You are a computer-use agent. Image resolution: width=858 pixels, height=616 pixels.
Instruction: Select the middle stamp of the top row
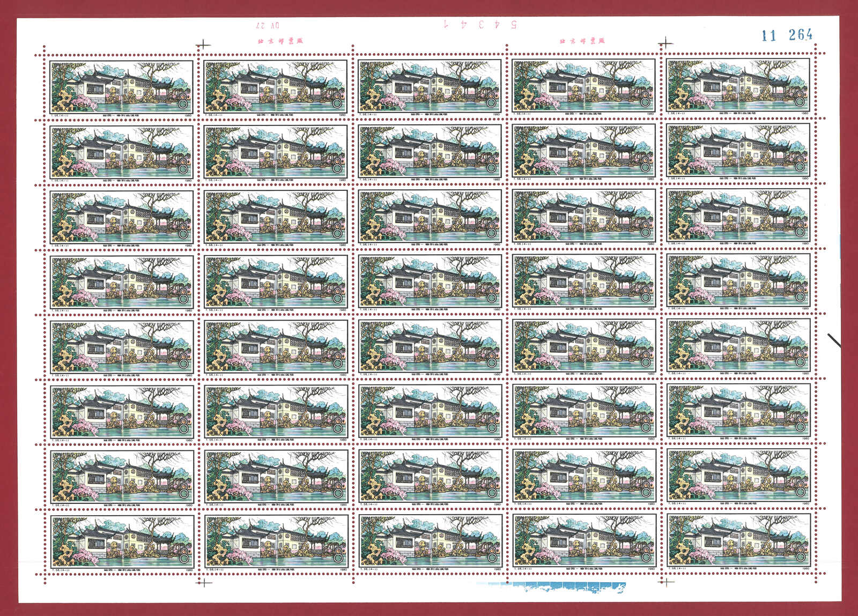click(430, 86)
